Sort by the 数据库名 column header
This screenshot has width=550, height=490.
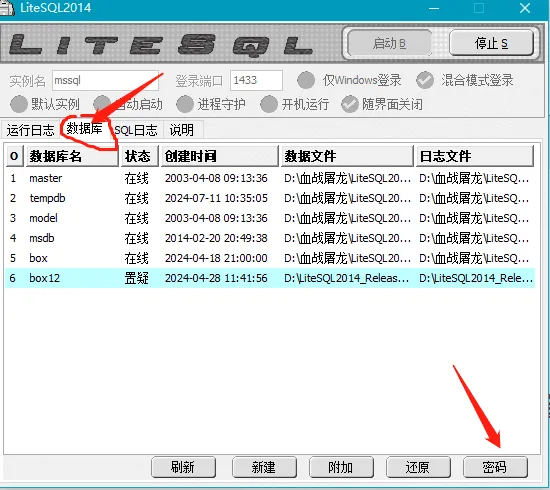coord(72,156)
